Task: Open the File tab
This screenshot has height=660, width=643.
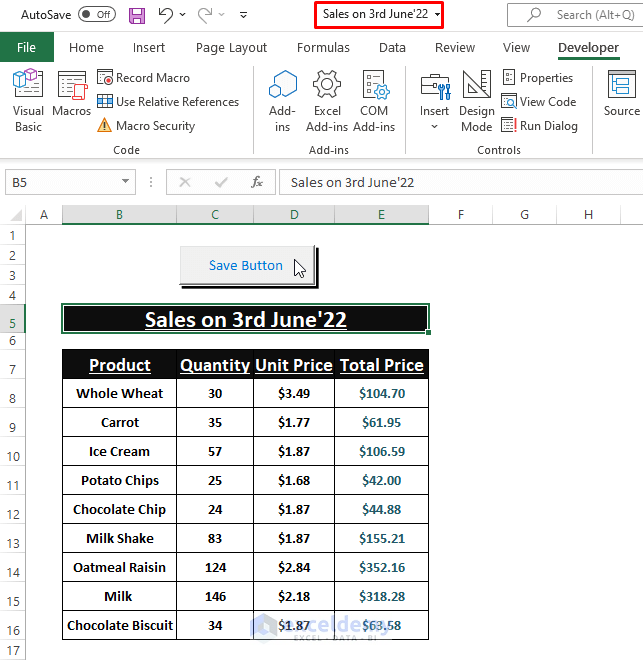Action: pyautogui.click(x=27, y=48)
